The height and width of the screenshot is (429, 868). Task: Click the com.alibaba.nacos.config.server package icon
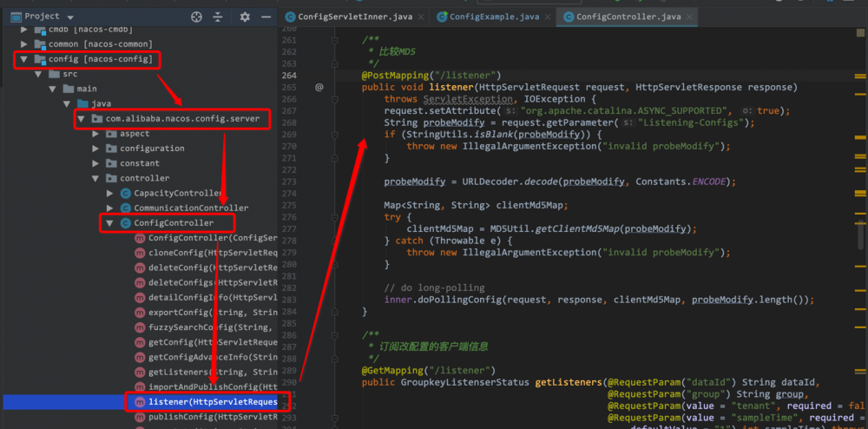97,118
